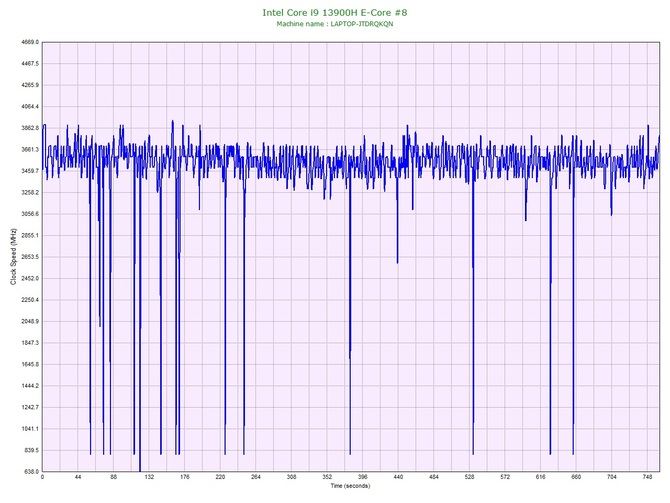Image resolution: width=670 pixels, height=503 pixels.
Task: Click the '3056.6' y-axis value
Action: [x=29, y=214]
